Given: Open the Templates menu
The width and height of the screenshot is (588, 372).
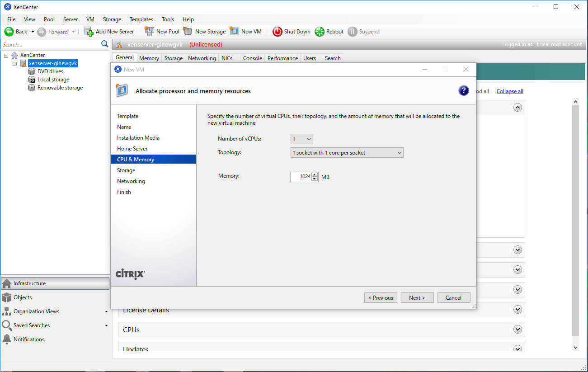Looking at the screenshot, I should click(x=141, y=19).
